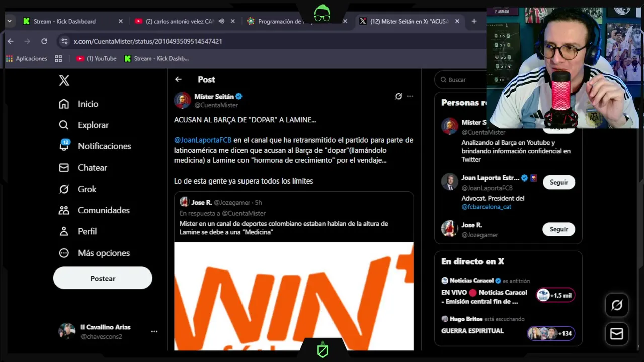Open Aplicaciones bookmarks shortcut
The height and width of the screenshot is (362, 644).
point(27,59)
